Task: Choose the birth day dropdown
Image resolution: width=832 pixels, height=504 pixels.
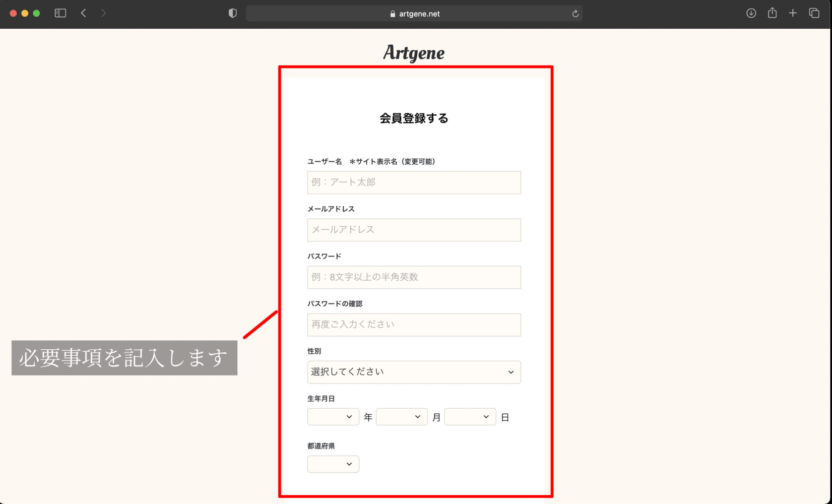Action: point(470,417)
